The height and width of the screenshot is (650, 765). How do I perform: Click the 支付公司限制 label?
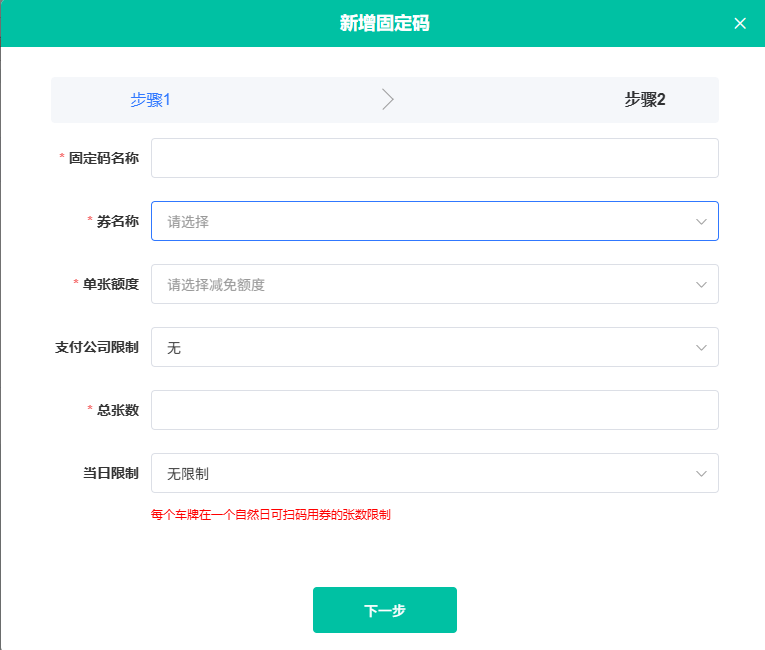[97, 347]
